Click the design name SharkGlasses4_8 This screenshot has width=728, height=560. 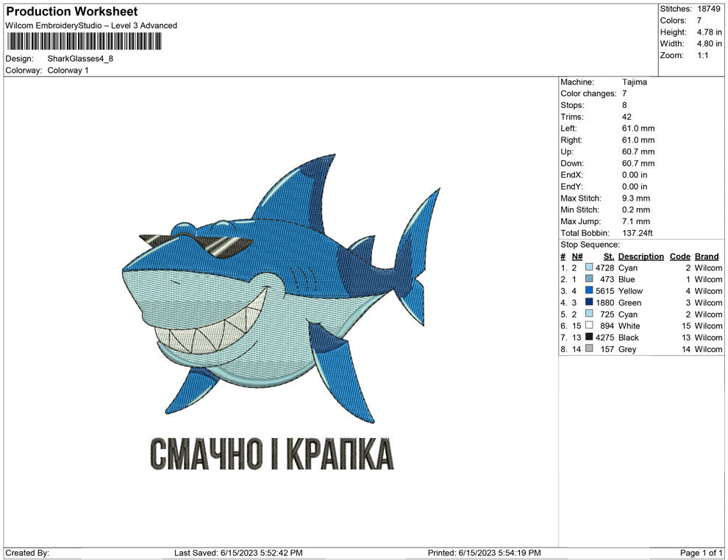coord(80,59)
